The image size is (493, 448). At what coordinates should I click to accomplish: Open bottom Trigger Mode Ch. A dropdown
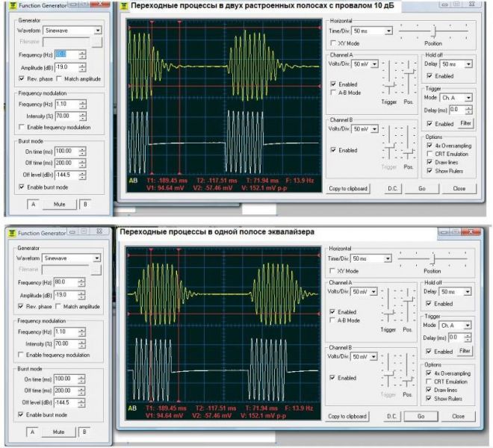(468, 325)
